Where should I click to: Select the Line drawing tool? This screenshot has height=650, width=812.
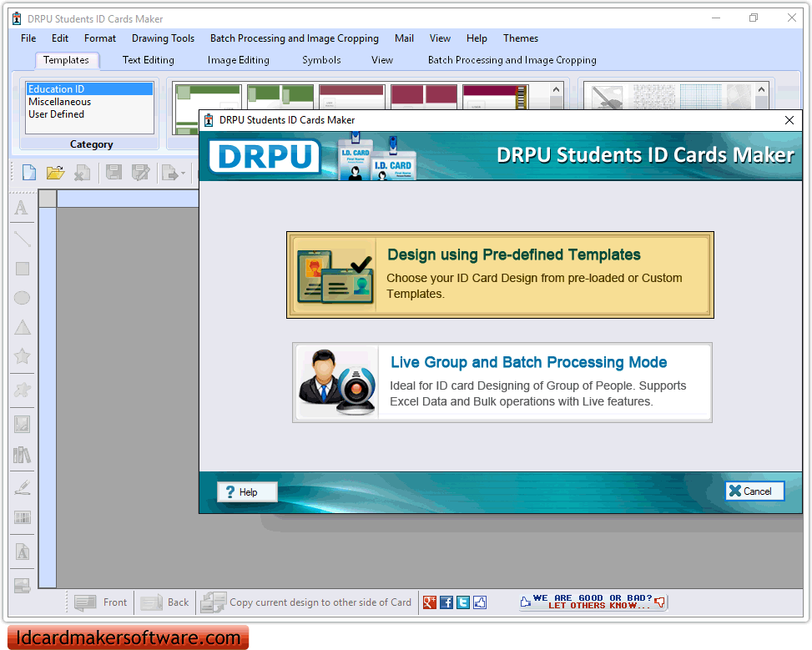[x=23, y=239]
